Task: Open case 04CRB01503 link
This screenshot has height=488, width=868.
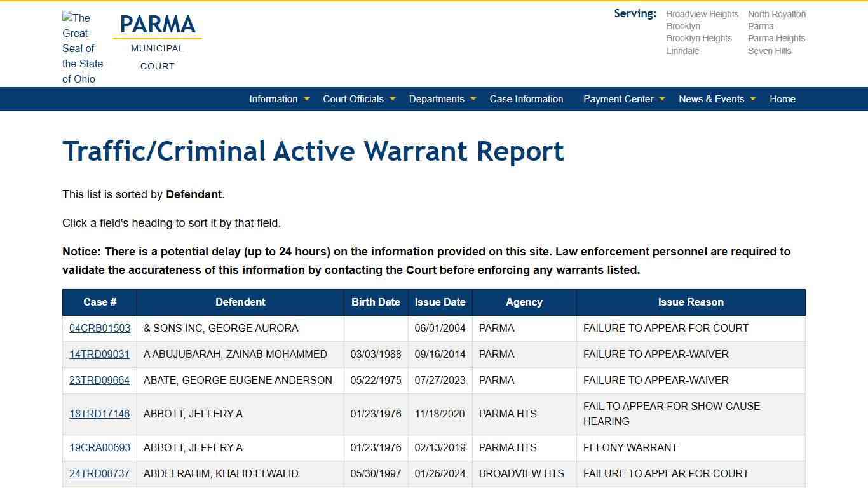Action: [100, 329]
